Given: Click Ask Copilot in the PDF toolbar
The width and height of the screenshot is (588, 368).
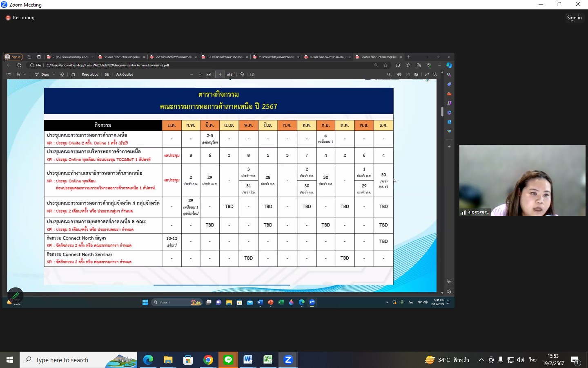Looking at the screenshot, I should [x=125, y=74].
